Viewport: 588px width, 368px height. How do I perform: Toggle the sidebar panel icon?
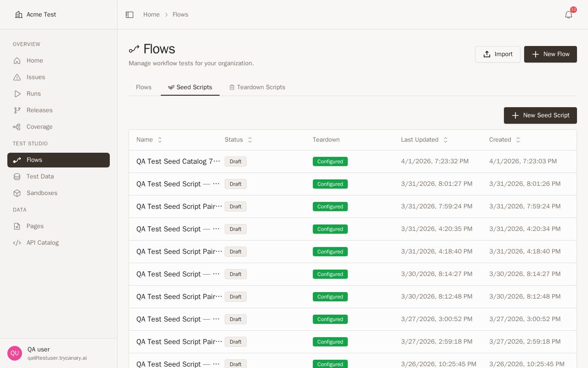(x=130, y=15)
